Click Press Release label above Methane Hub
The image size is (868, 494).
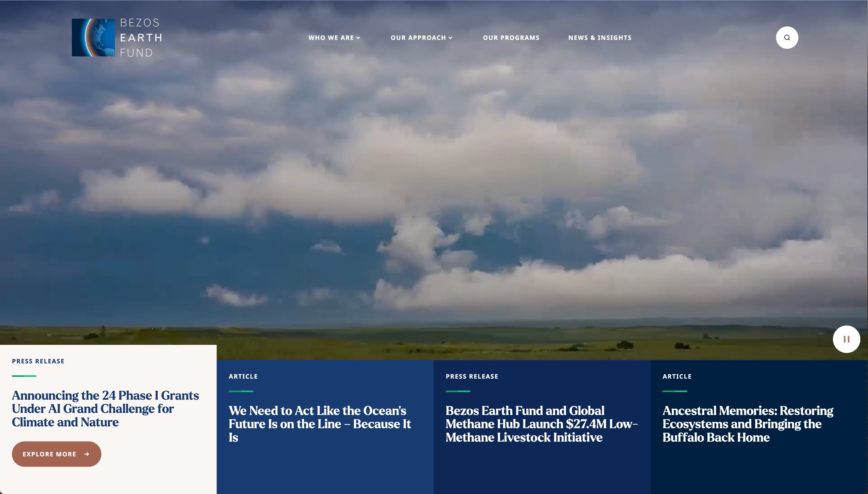click(x=472, y=377)
